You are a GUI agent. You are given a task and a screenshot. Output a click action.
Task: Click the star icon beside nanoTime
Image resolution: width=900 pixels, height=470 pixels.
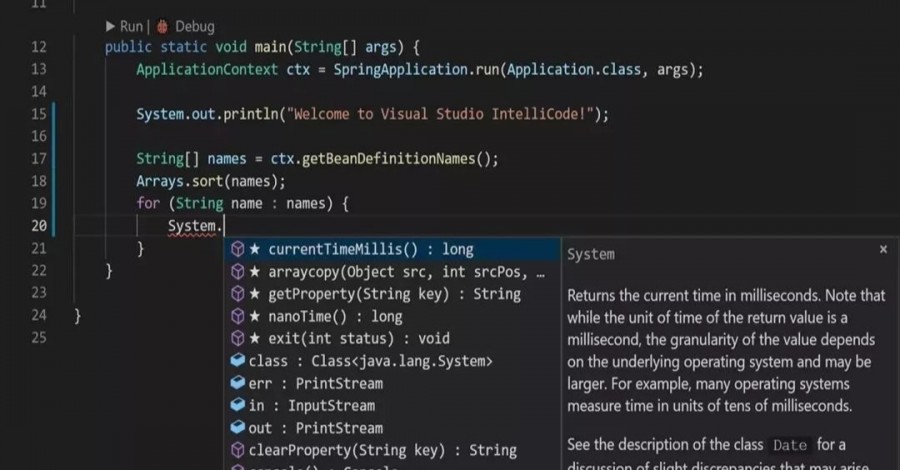coord(255,316)
